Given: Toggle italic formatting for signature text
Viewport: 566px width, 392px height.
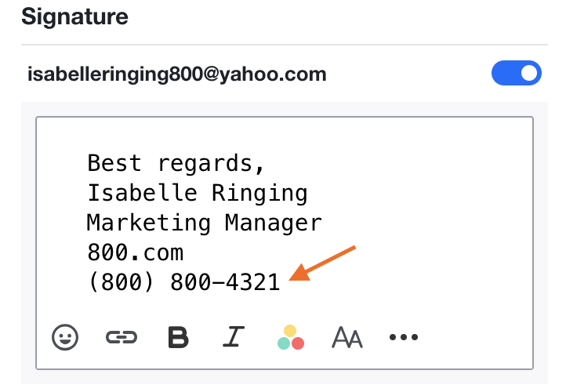Looking at the screenshot, I should 234,336.
